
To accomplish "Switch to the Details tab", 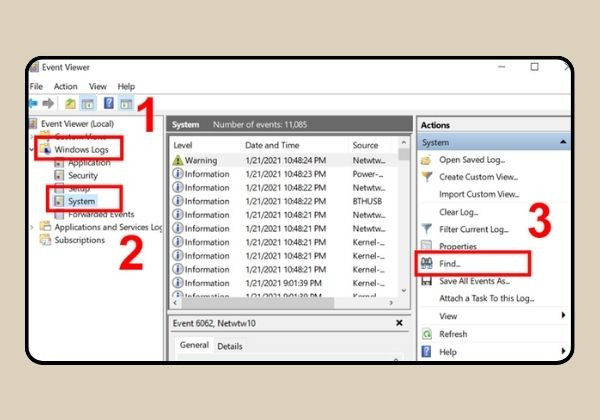I will [230, 346].
